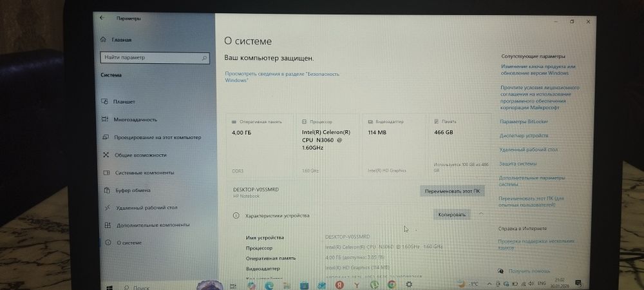Click the О системе info icon in sidebar
Screen dimensions: 644x290
tap(108, 242)
